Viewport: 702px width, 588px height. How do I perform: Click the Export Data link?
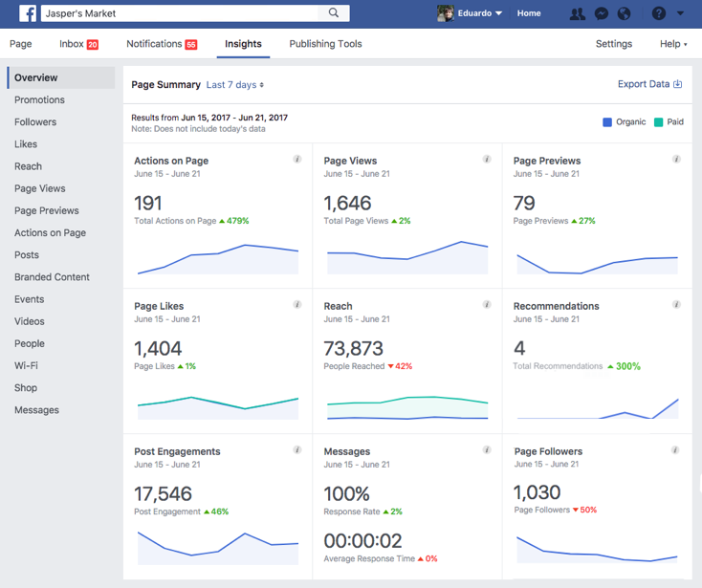click(x=649, y=84)
